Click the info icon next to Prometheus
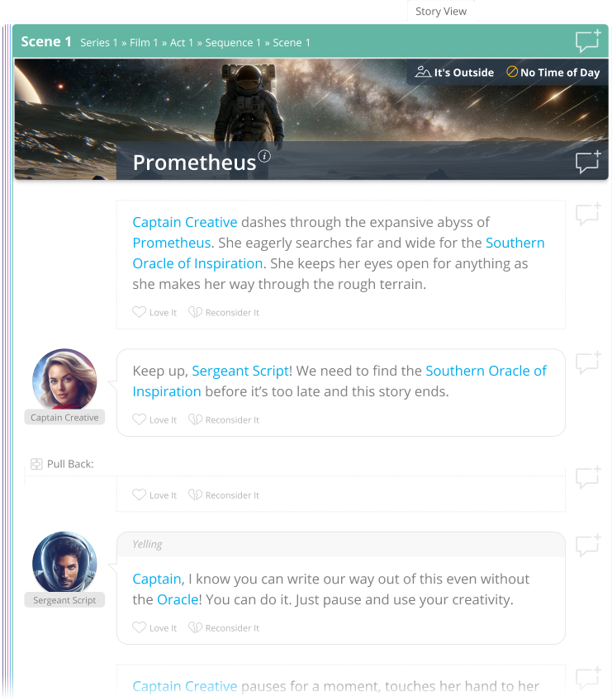 coord(264,156)
